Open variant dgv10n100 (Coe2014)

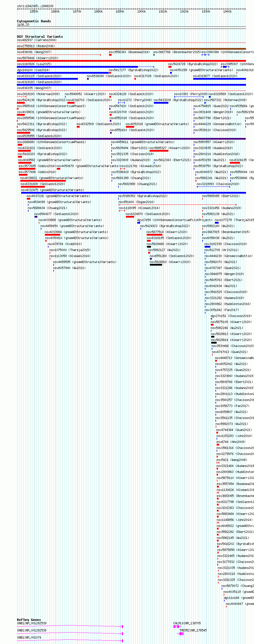(x=33, y=70)
